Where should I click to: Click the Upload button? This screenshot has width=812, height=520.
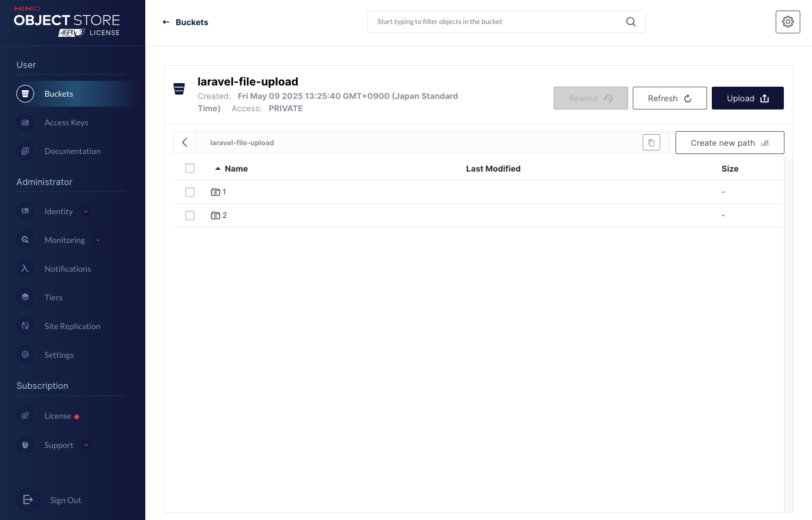(748, 98)
